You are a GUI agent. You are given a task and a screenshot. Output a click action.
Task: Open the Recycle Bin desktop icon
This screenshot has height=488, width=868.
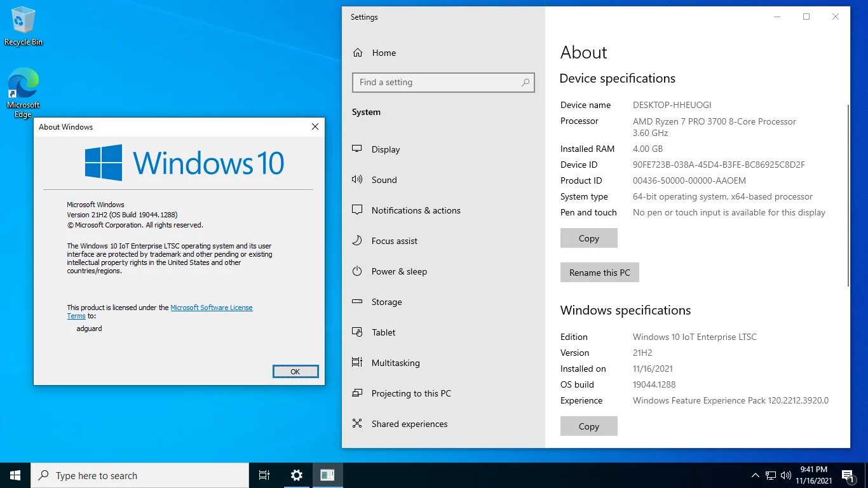24,26
